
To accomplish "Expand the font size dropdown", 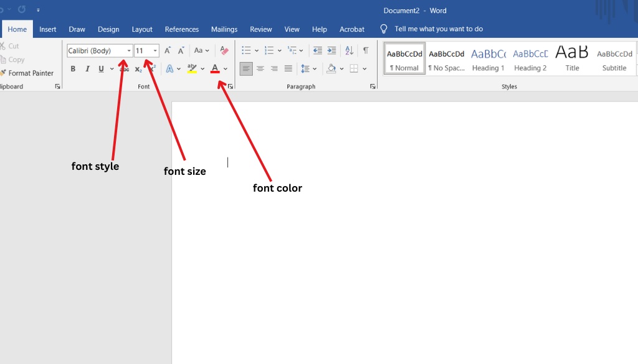I will click(155, 50).
